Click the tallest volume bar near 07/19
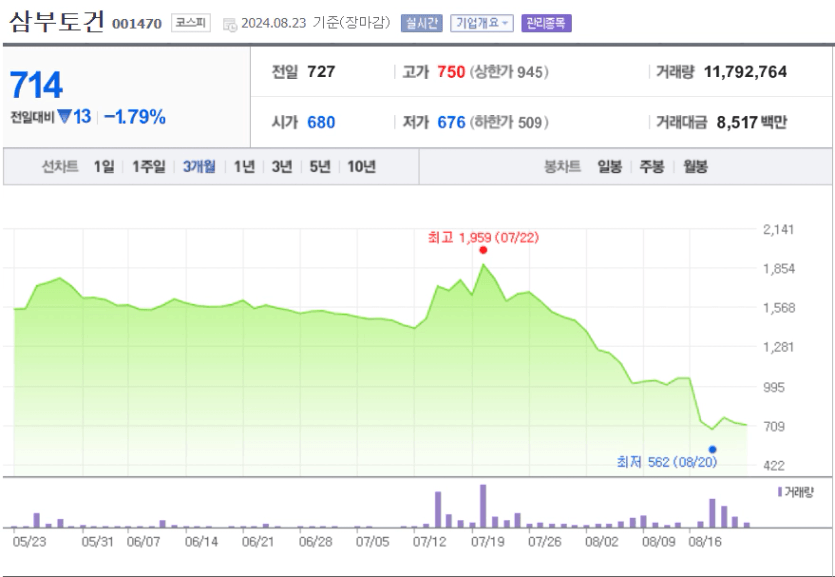 click(483, 506)
